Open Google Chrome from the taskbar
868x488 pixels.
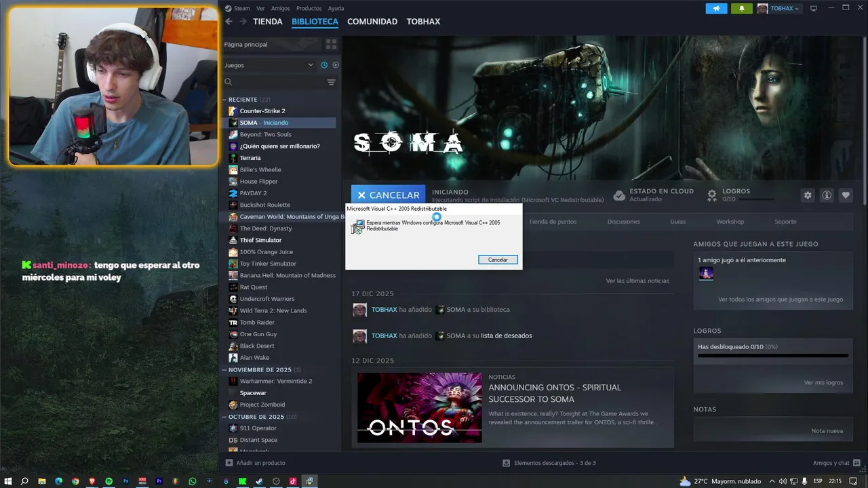click(x=75, y=481)
